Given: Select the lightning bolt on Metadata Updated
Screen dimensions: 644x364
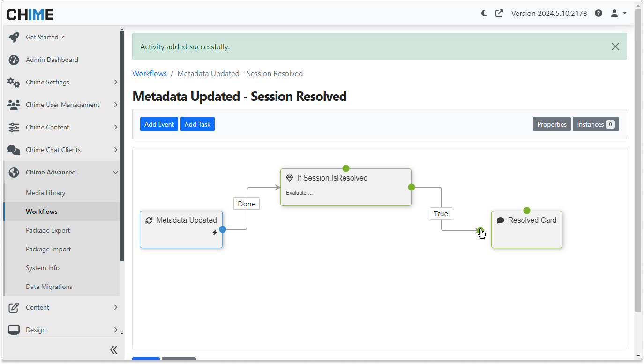Looking at the screenshot, I should click(x=215, y=232).
